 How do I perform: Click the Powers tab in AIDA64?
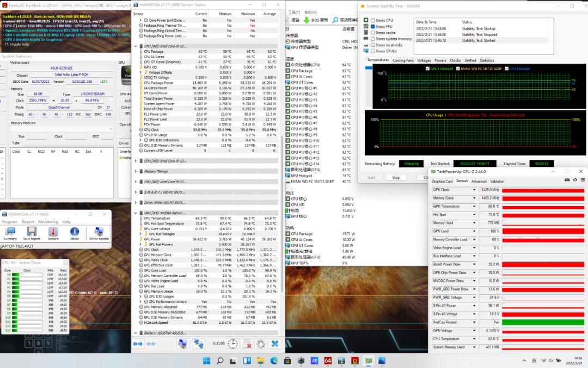[440, 60]
